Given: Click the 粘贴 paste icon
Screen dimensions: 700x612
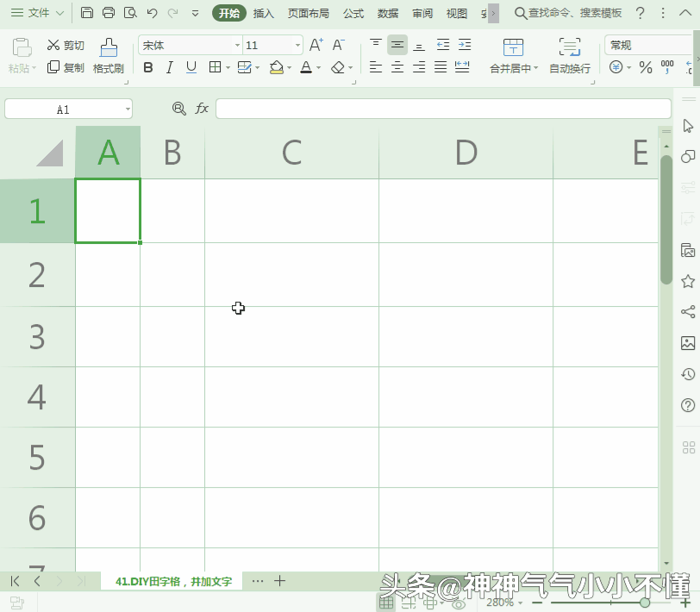Looking at the screenshot, I should tap(22, 47).
